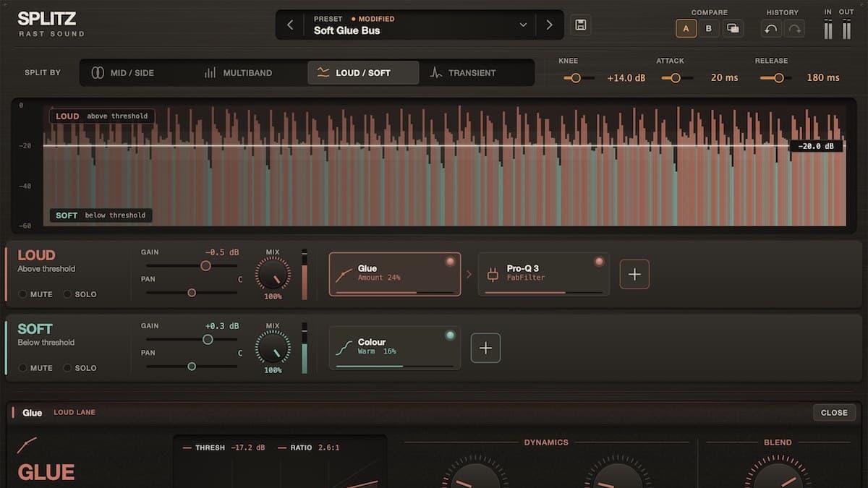Click the 20 ms attack value
Viewport: 868px width, 488px height.
coord(724,77)
